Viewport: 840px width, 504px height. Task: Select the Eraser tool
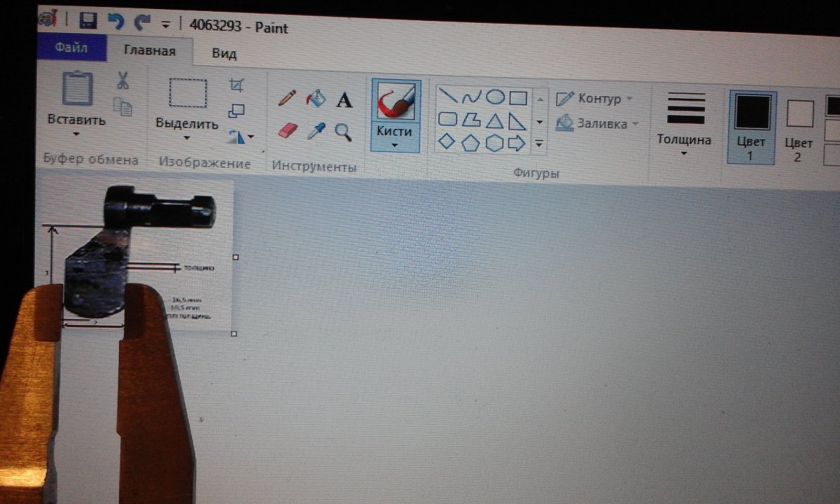click(x=288, y=130)
